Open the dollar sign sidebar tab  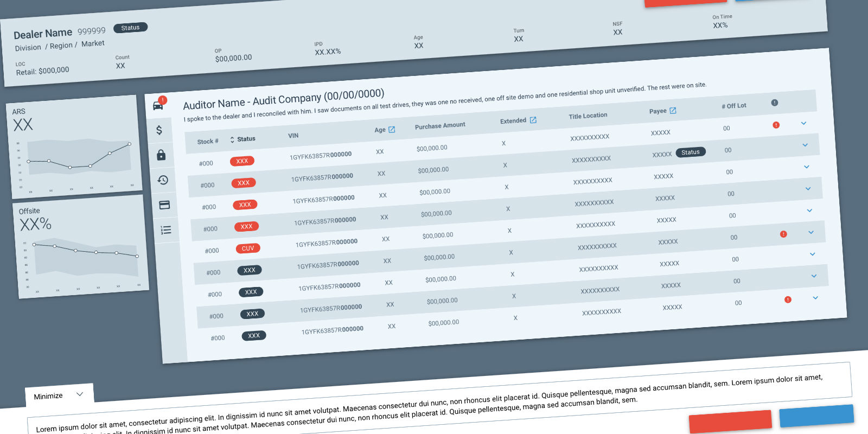tap(159, 130)
